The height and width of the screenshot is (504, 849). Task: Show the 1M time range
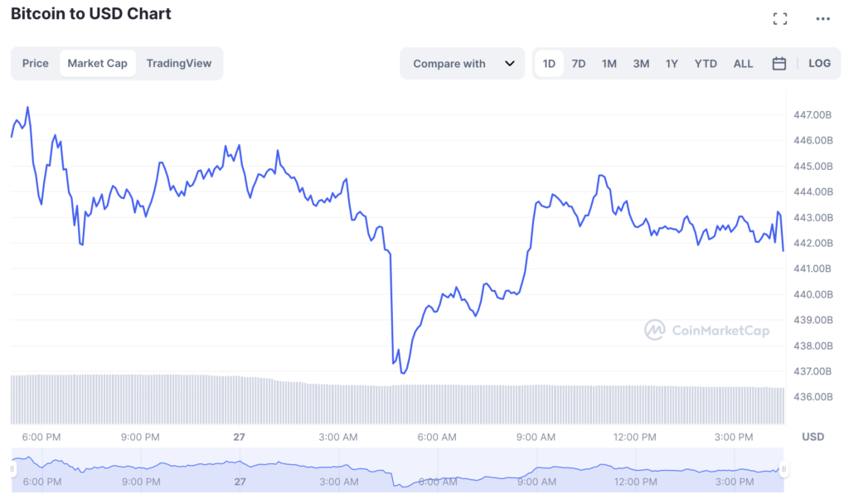pos(609,64)
